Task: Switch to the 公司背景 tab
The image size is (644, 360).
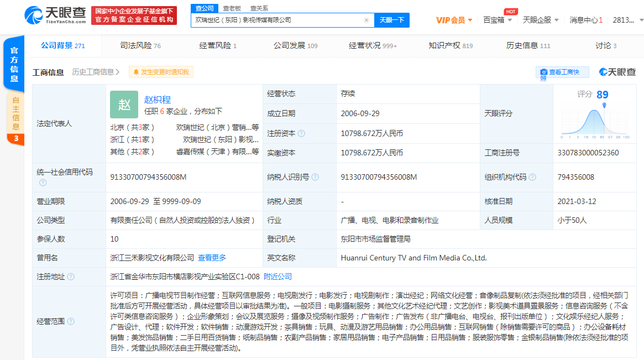Action: tap(63, 45)
